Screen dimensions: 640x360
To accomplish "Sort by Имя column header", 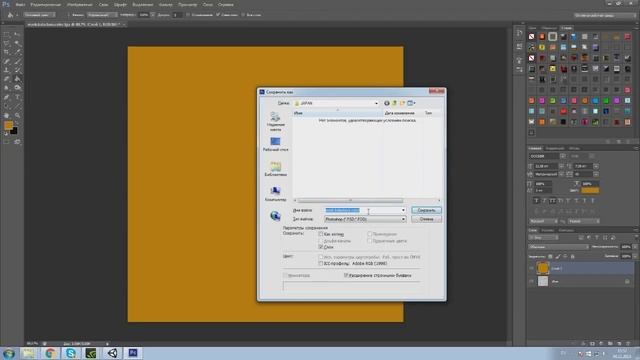I will [x=338, y=113].
